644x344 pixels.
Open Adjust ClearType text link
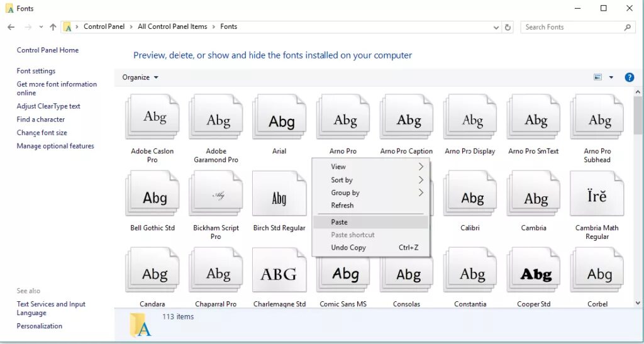48,106
